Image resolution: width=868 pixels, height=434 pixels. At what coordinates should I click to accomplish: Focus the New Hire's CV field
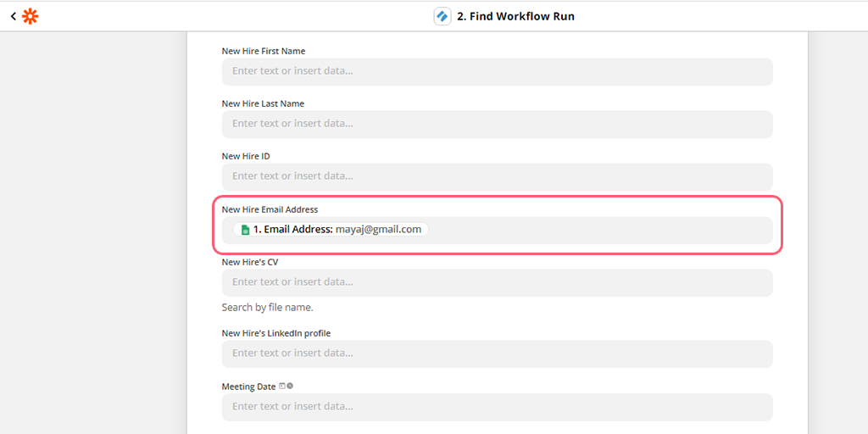coord(497,282)
